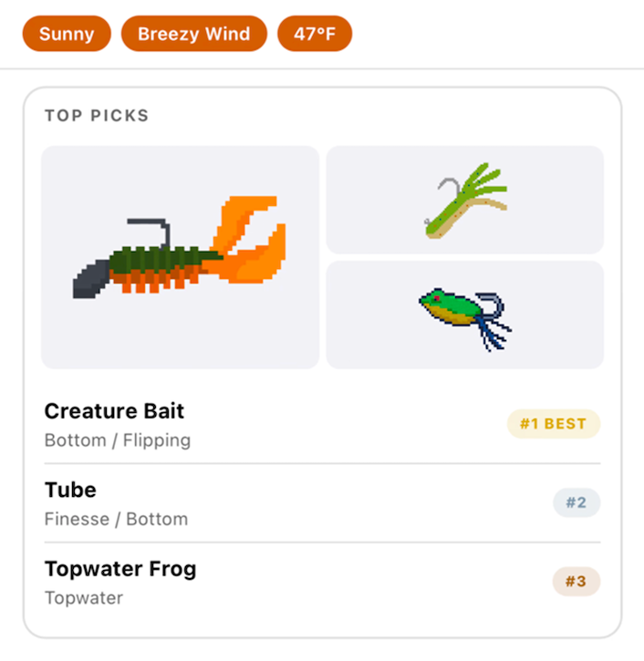Select the Breezy Wind condition pill

point(193,35)
